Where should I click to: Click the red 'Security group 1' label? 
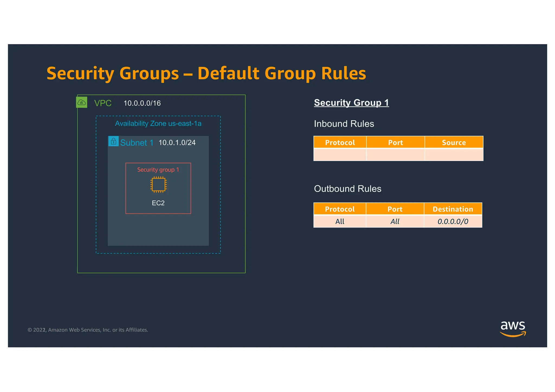[158, 170]
